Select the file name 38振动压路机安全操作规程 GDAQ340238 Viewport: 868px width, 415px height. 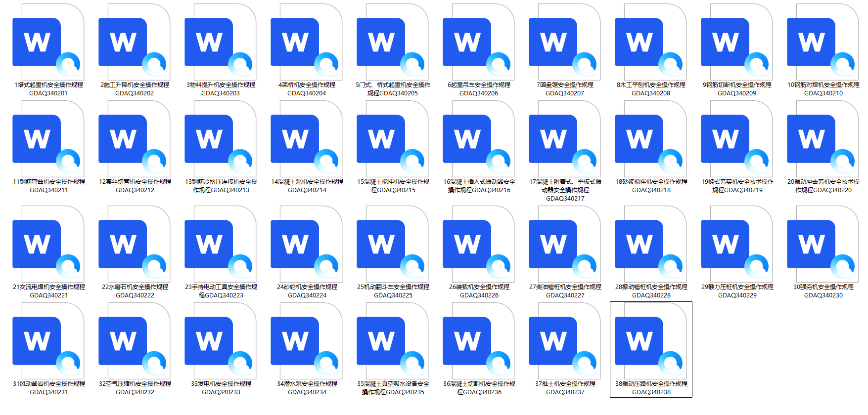[x=651, y=388]
